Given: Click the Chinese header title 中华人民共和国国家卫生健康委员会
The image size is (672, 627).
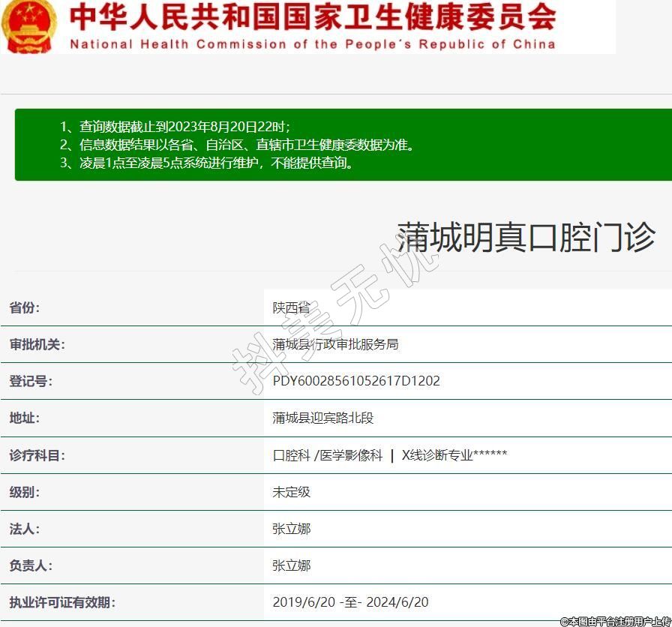Looking at the screenshot, I should click(x=313, y=16).
